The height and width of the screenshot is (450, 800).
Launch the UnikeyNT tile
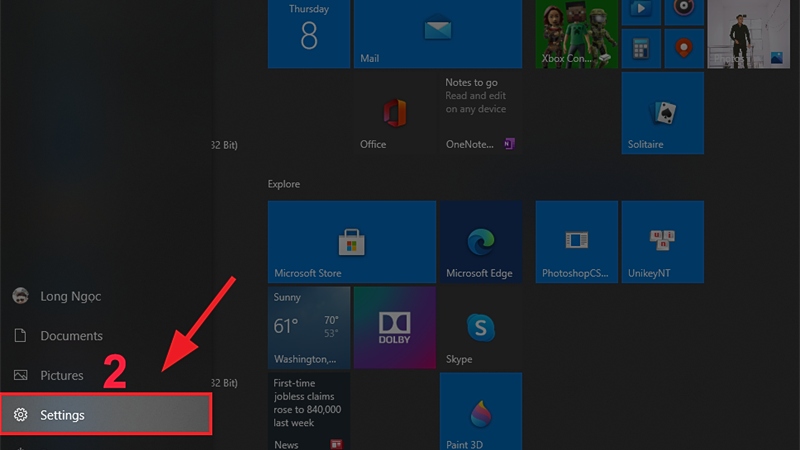[x=663, y=242]
